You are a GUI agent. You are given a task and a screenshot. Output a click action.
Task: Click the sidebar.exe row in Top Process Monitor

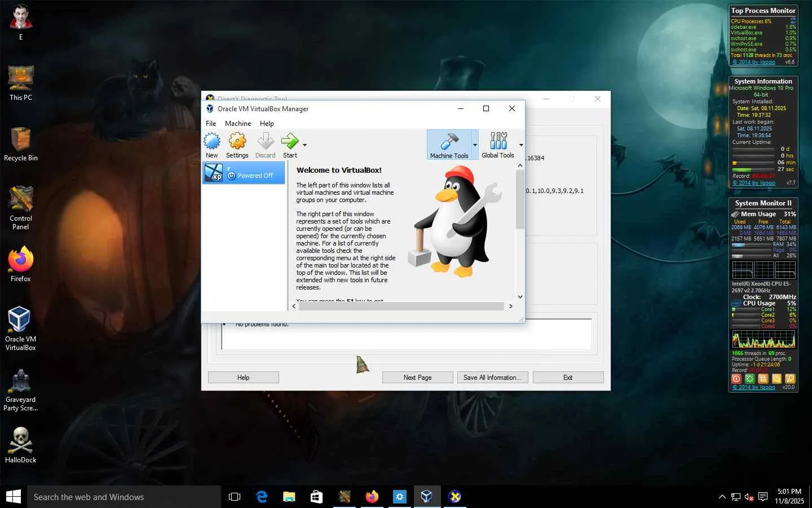[x=764, y=27]
